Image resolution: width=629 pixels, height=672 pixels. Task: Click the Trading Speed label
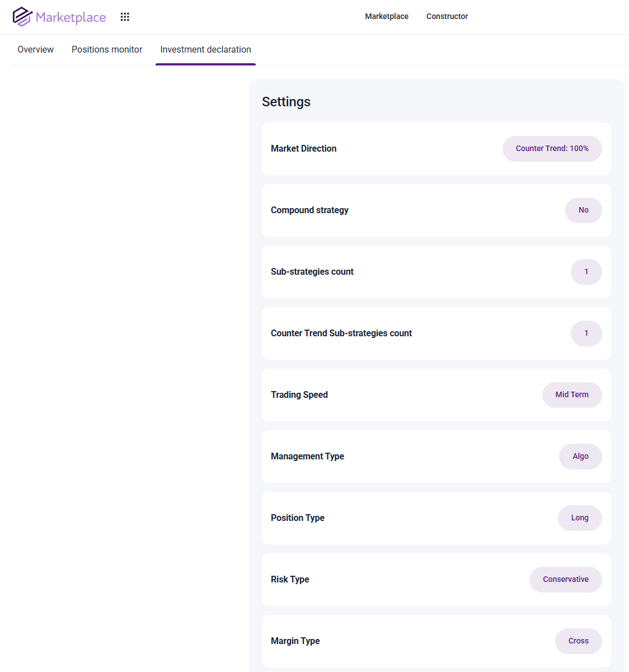click(x=299, y=394)
